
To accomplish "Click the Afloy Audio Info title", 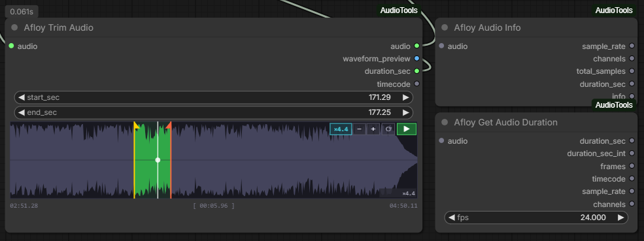I will [x=487, y=27].
